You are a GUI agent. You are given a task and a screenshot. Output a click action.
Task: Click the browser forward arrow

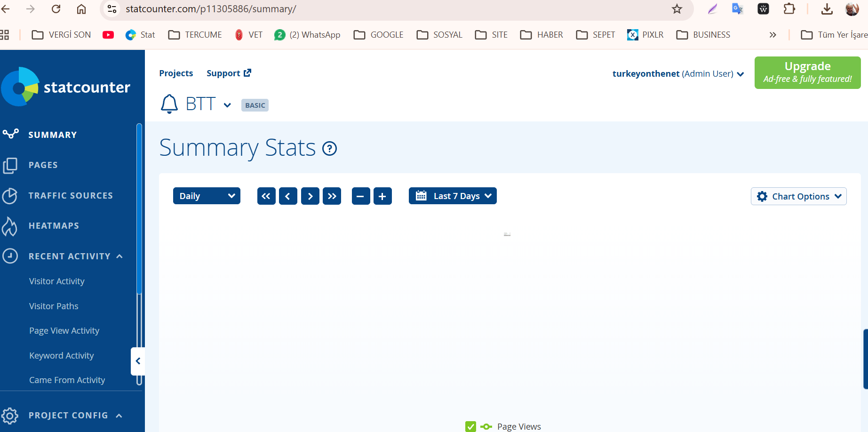(31, 9)
